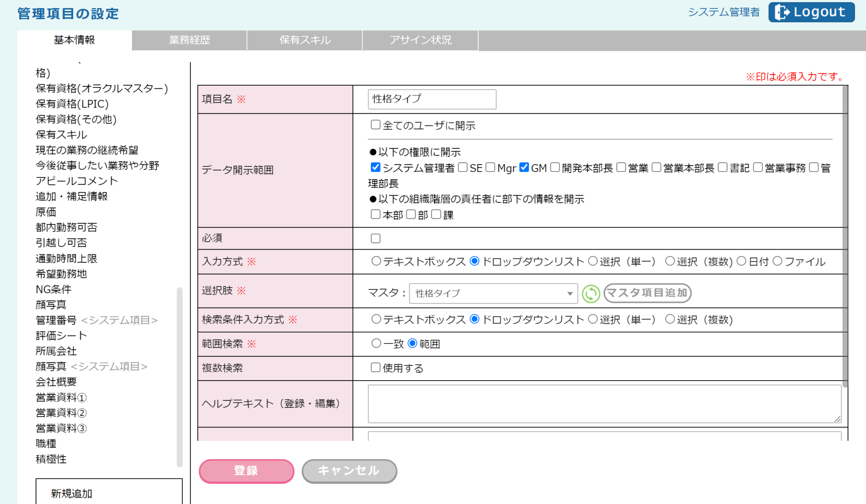Switch to the 業務経歴 tab
The image size is (866, 504).
click(189, 40)
